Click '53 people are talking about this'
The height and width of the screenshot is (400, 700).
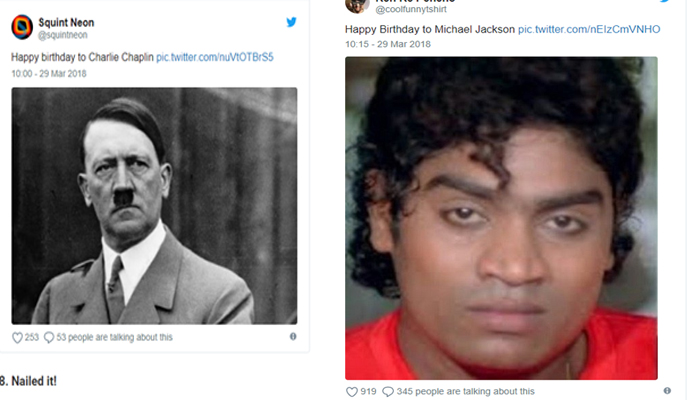coord(114,338)
